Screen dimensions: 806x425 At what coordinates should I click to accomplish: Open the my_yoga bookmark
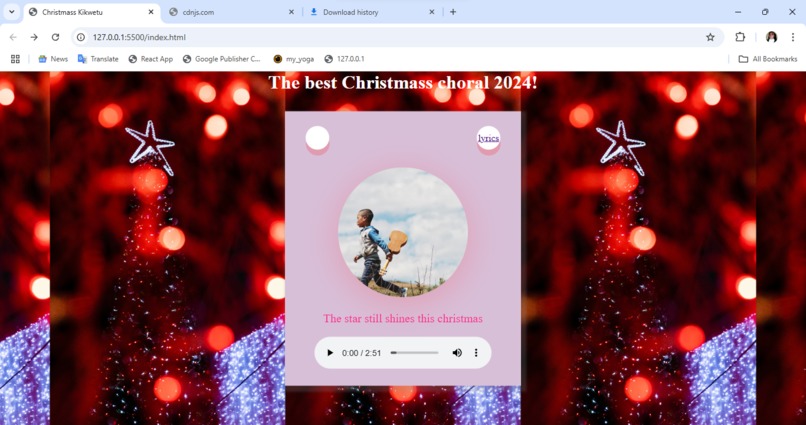294,59
